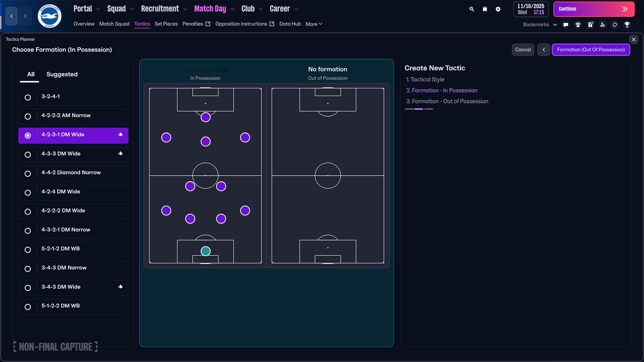This screenshot has height=362, width=644.
Task: Click the Brighton club badge
Action: (x=49, y=16)
